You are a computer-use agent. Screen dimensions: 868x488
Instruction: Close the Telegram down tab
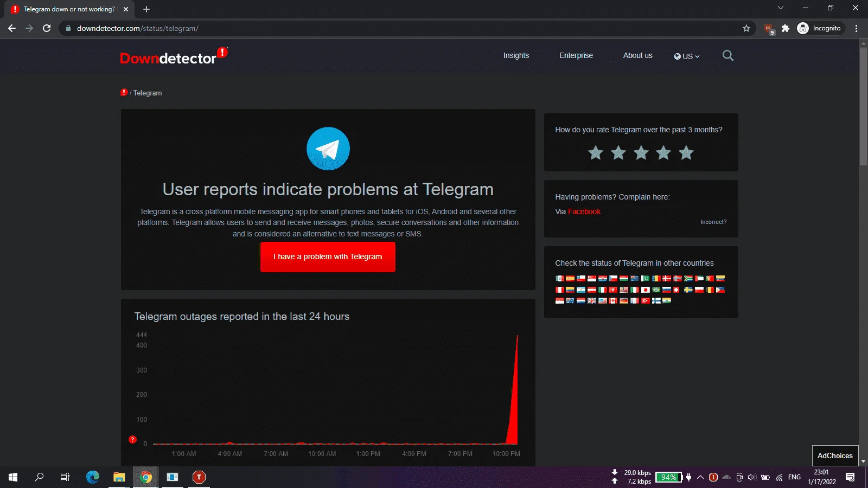tap(126, 9)
